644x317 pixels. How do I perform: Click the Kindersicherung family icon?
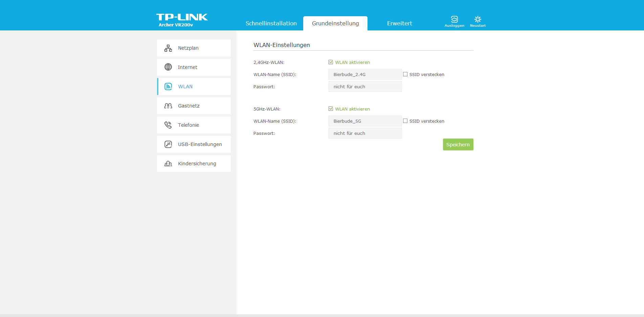tap(168, 164)
